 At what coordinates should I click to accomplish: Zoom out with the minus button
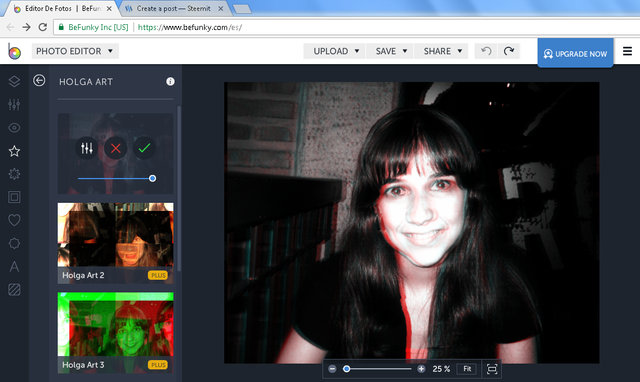pos(332,369)
